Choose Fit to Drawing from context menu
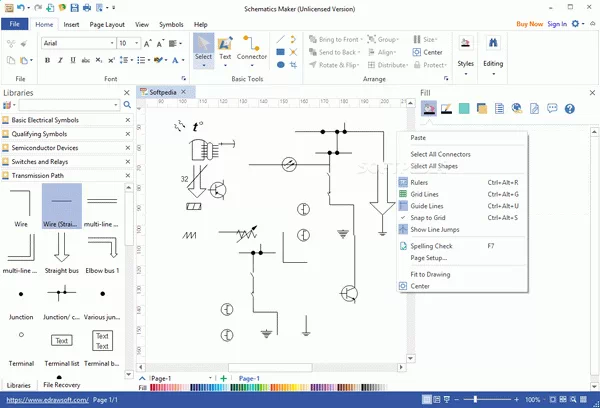Screen dimensions: 600x408 point(430,274)
